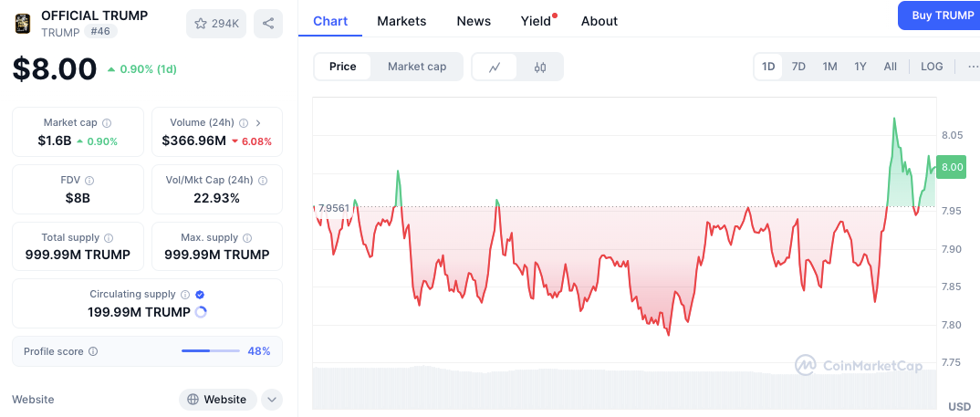The width and height of the screenshot is (980, 417).
Task: Open the Markets tab
Action: 401,21
